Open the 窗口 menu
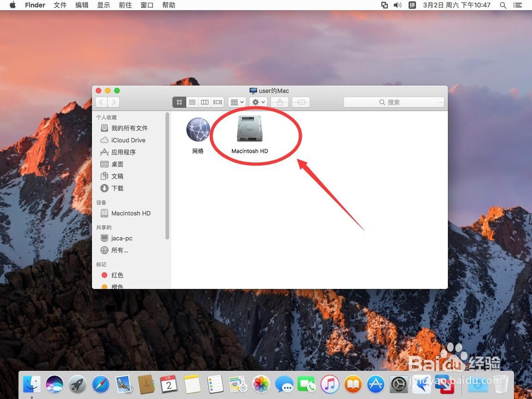 [x=147, y=5]
